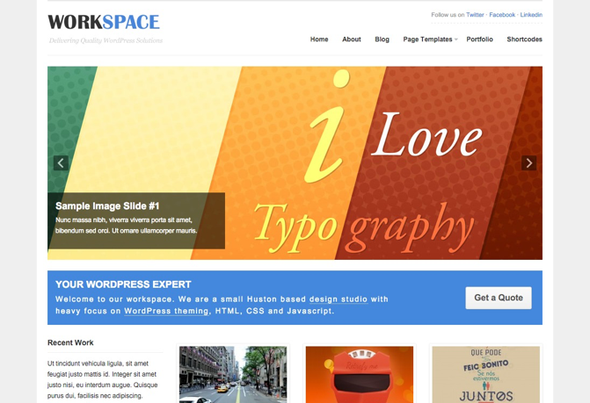Open the Shortcodes menu item

pyautogui.click(x=524, y=39)
